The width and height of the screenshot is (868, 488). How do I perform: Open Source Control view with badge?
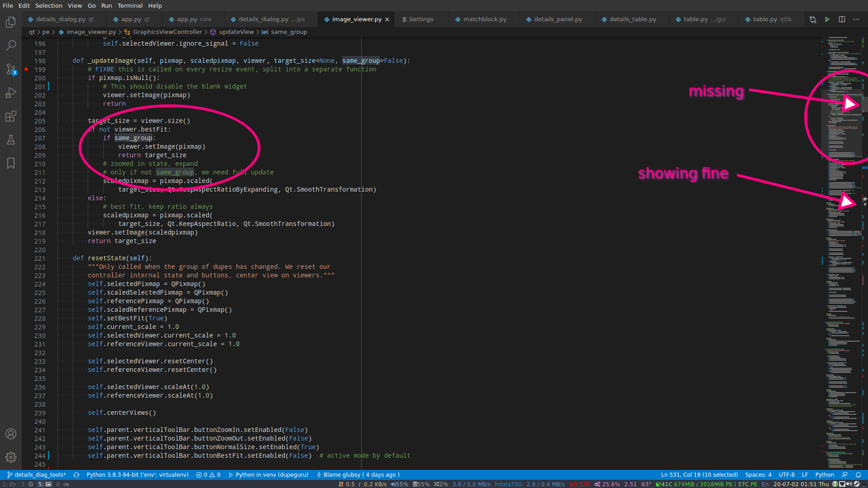(x=11, y=69)
